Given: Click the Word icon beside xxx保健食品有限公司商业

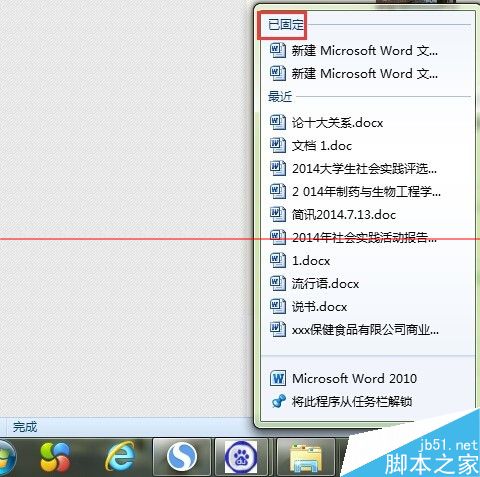Looking at the screenshot, I should coord(278,329).
